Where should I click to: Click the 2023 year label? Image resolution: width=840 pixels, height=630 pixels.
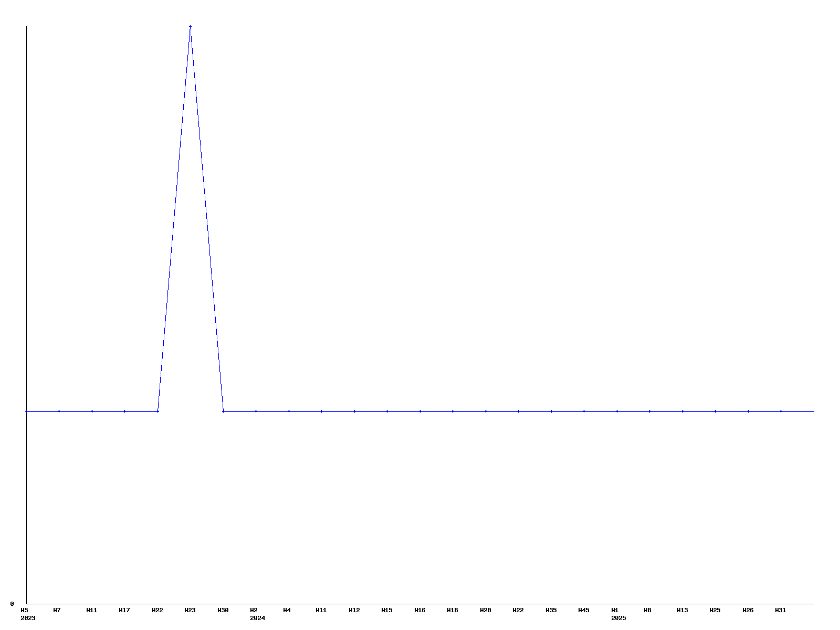coord(28,618)
